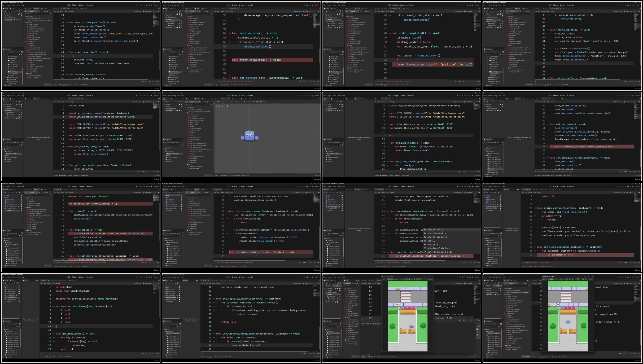This screenshot has height=364, width=643.
Task: Fold func get_free_index in CounterManager script
Action: point(54,334)
